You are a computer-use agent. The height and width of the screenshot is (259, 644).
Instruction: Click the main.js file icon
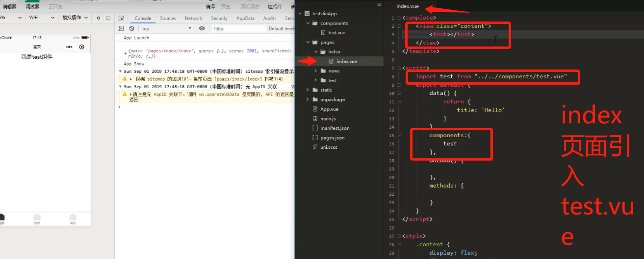pyautogui.click(x=315, y=118)
